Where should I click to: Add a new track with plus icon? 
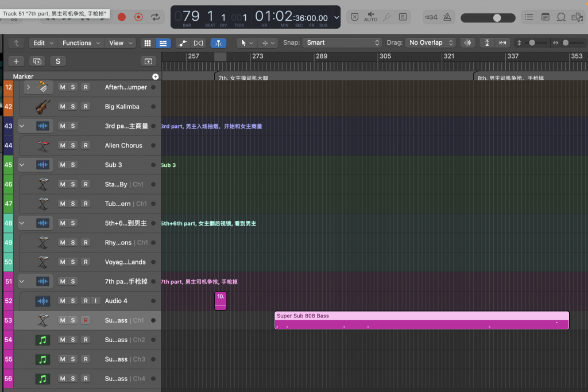[x=16, y=61]
